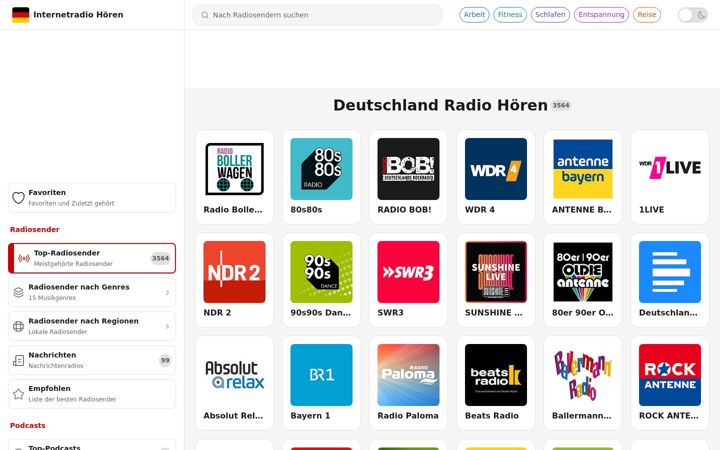Open Radiosender nach Regionen menu item

coord(92,326)
